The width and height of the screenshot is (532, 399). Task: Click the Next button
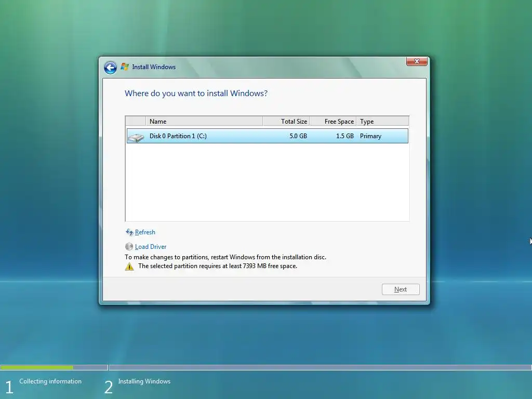pyautogui.click(x=401, y=289)
